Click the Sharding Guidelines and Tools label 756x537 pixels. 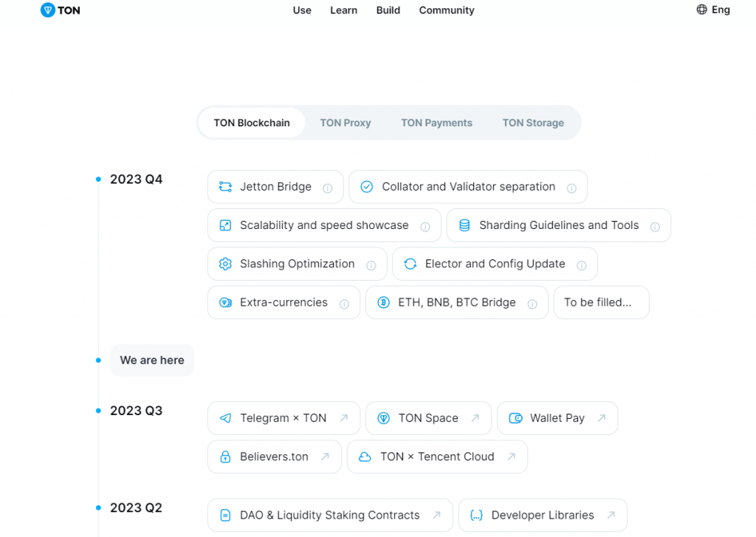pyautogui.click(x=559, y=225)
